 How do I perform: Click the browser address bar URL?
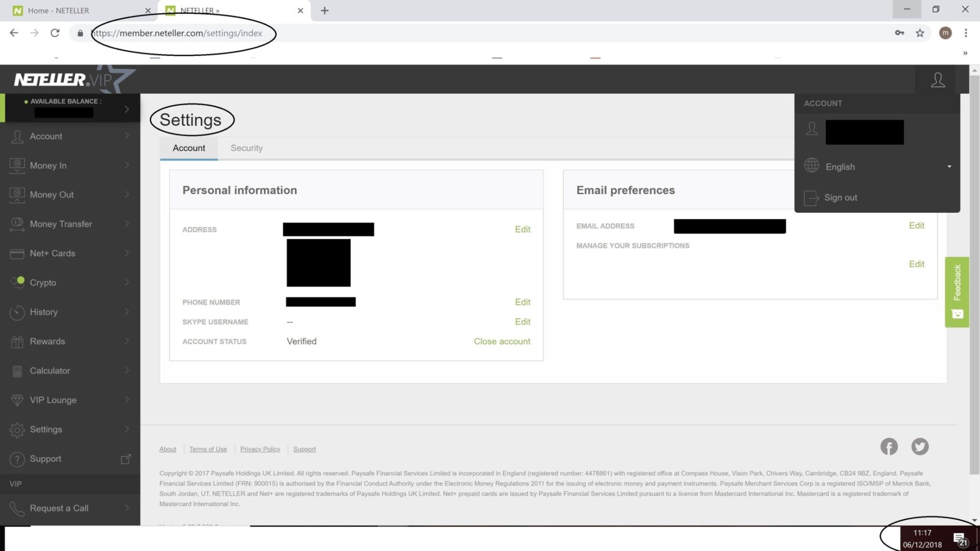pyautogui.click(x=177, y=33)
